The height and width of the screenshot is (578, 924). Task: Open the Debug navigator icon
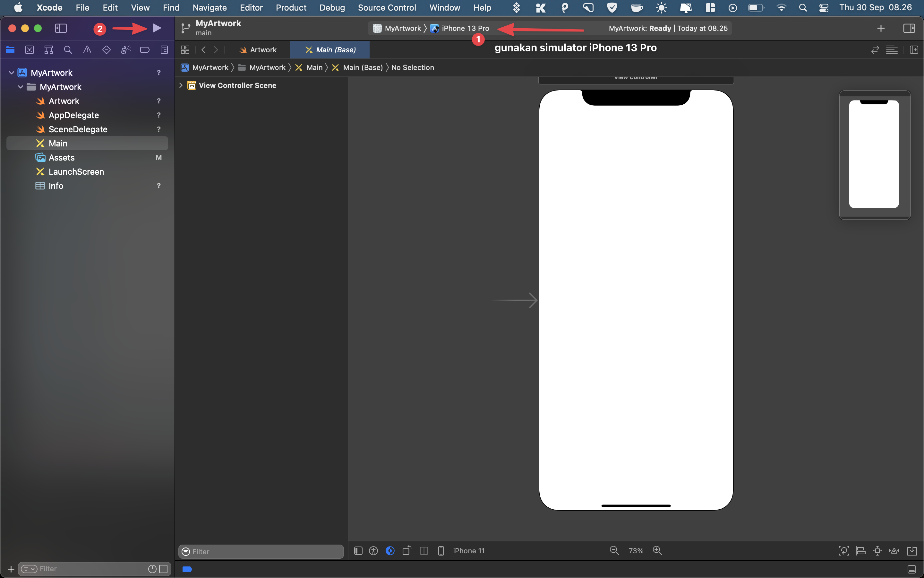126,50
